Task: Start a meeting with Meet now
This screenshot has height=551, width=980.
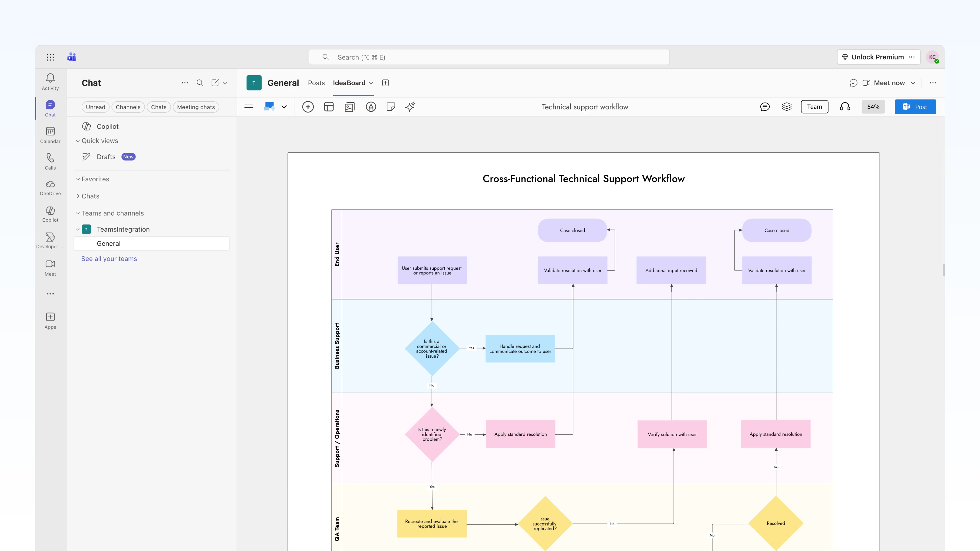Action: coord(883,83)
